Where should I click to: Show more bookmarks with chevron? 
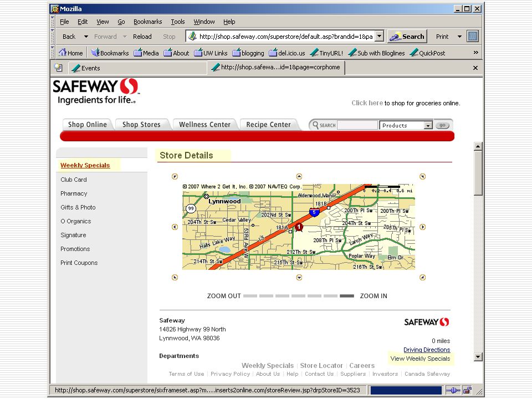(475, 53)
